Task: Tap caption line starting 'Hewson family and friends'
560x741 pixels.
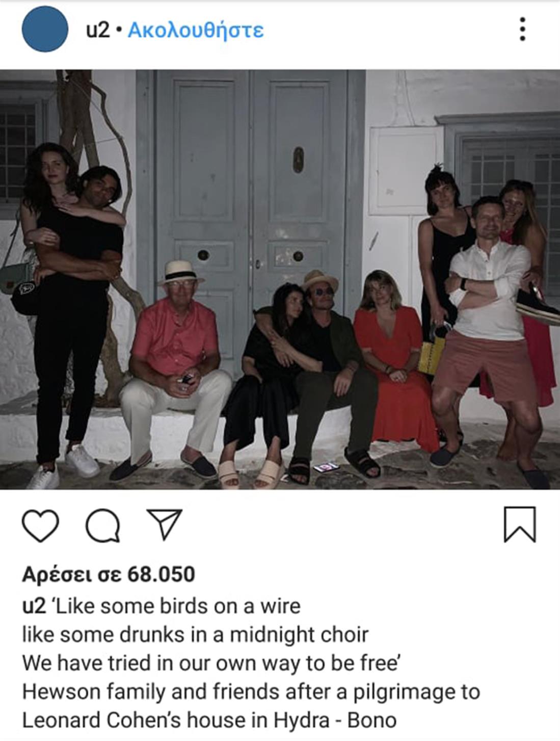Action: tap(251, 692)
